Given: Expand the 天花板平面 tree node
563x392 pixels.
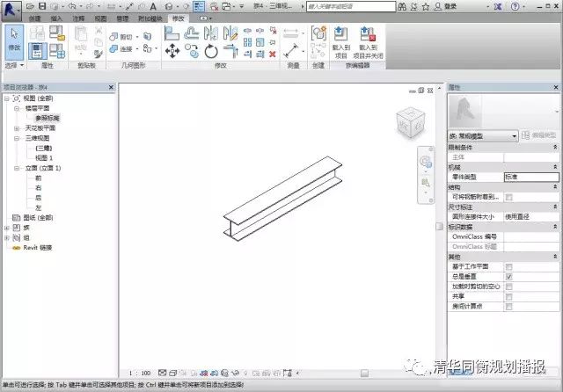Looking at the screenshot, I should coord(16,127).
